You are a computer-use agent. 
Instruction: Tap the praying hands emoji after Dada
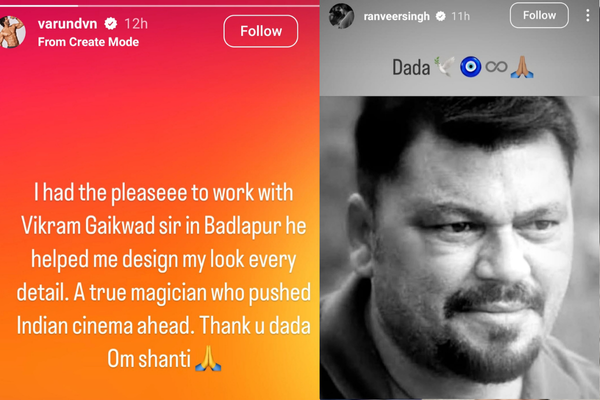520,68
